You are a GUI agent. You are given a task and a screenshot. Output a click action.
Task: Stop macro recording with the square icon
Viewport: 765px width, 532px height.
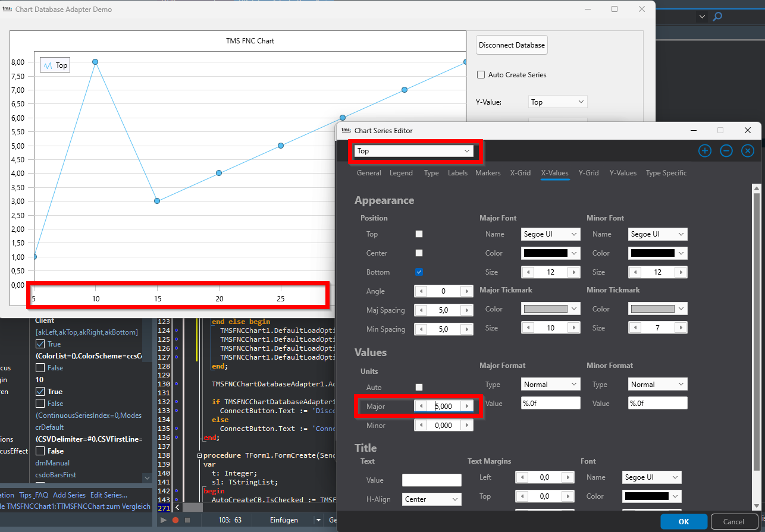(187, 520)
